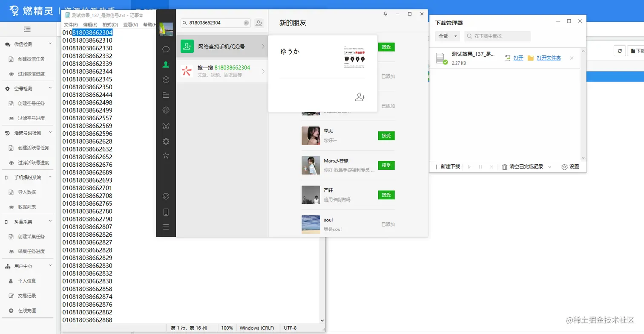Screen dimensions: 644x334
Task: Open 交易记录 in sidebar
Action: [27, 296]
